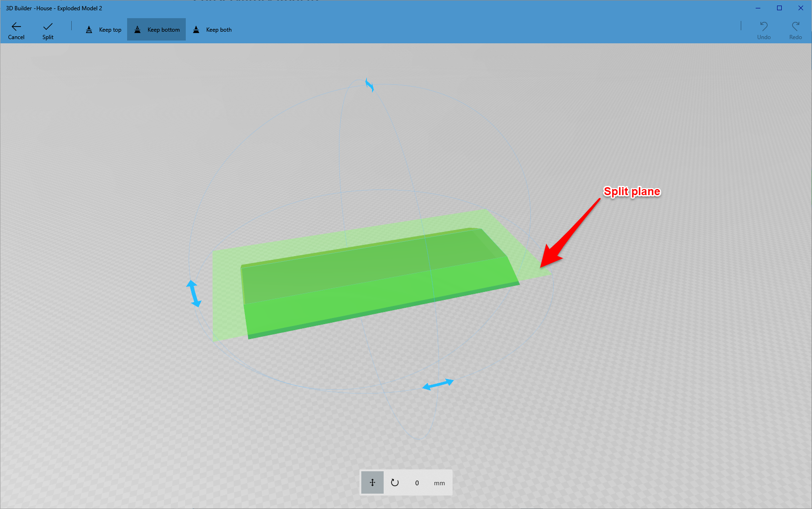Screen dimensions: 812x509
Task: Click the offset value field showing 0
Action: (x=417, y=483)
